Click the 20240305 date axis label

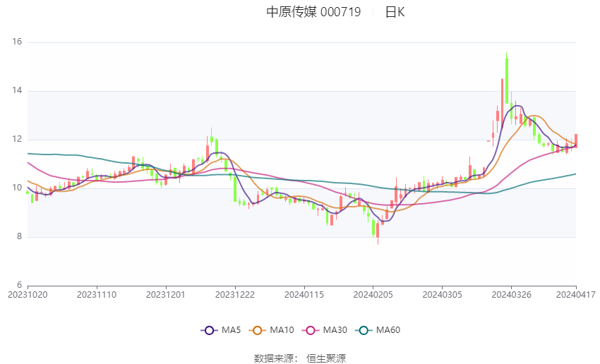point(442,295)
